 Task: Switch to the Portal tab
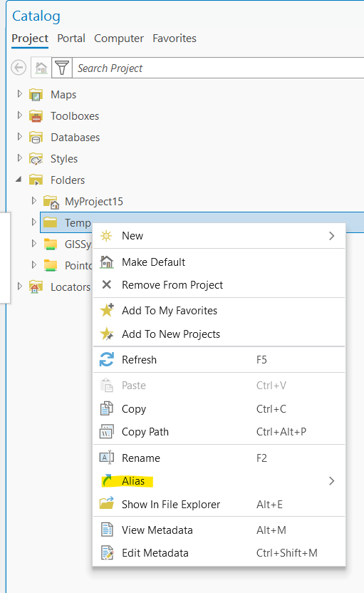(x=71, y=38)
